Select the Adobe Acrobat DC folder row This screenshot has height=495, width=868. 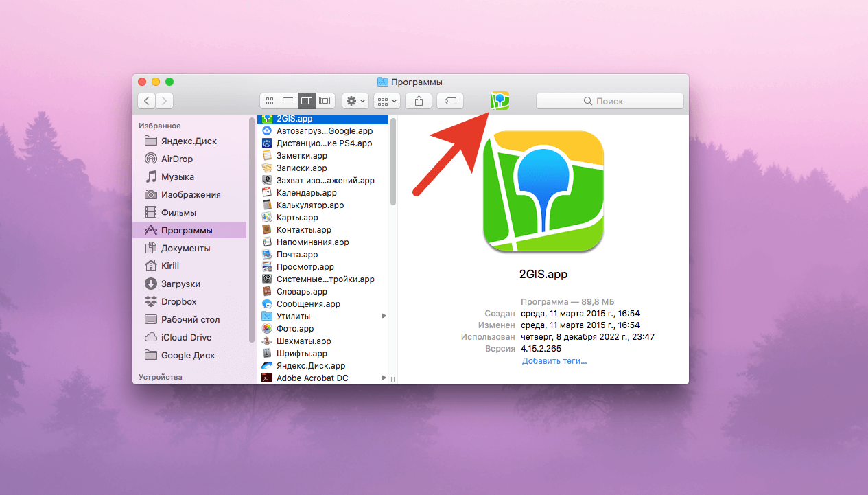pos(322,378)
